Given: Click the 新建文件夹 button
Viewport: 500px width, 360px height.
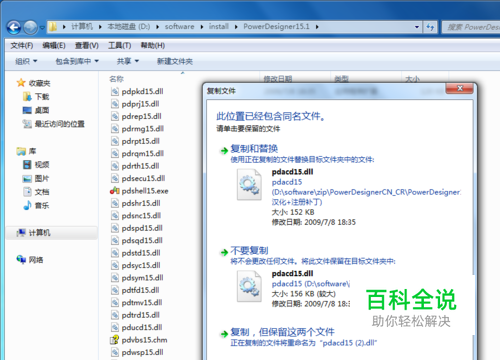Looking at the screenshot, I should [x=175, y=61].
